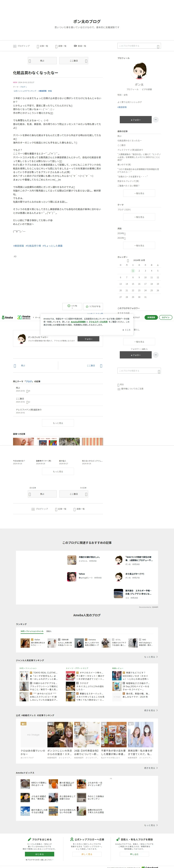Click the 芸能人・有名人ブログを開設 icon

click(x=118, y=839)
